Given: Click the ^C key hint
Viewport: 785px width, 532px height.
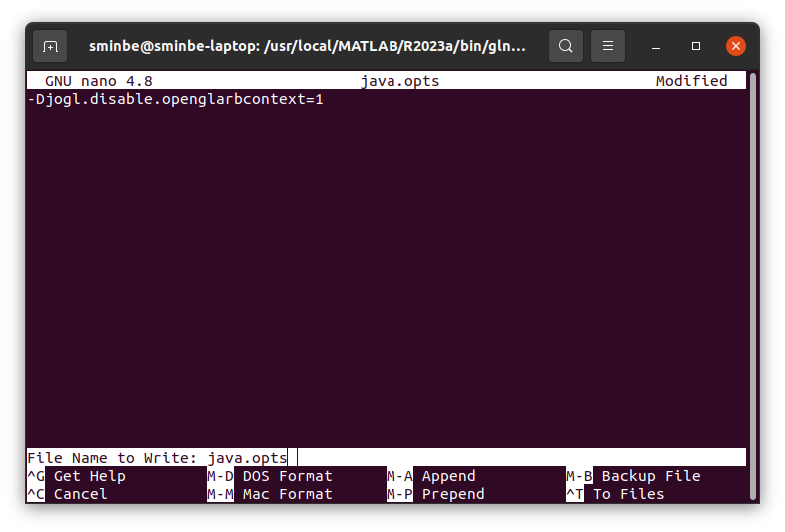Looking at the screenshot, I should tap(36, 494).
